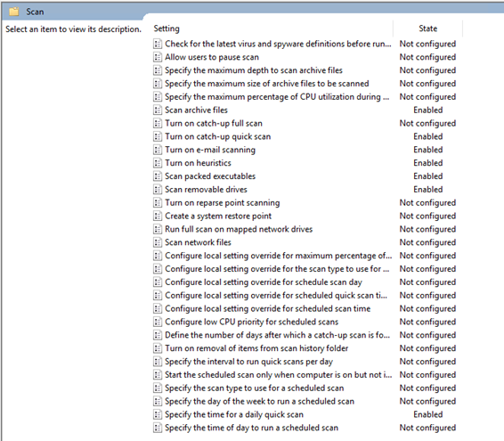This screenshot has height=441, width=504.
Task: Open Turn on removal of items from scan history
Action: pos(256,348)
